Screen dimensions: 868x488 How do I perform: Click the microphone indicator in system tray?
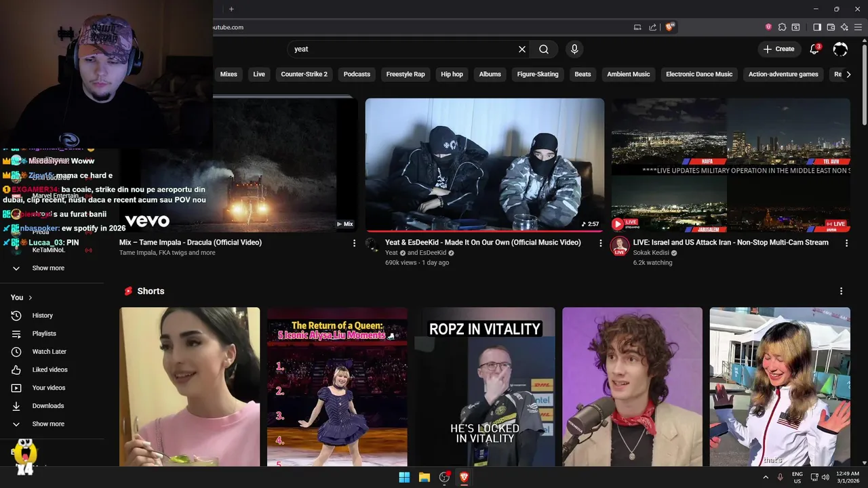(x=780, y=477)
